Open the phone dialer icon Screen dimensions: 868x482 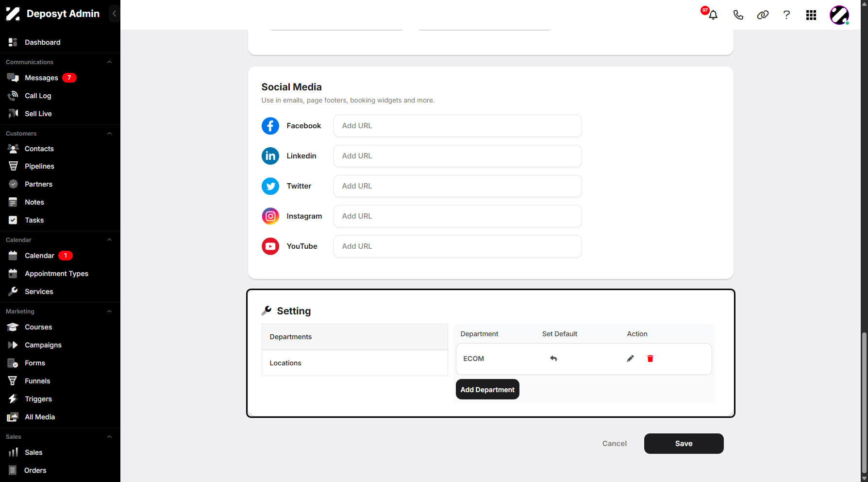(738, 15)
